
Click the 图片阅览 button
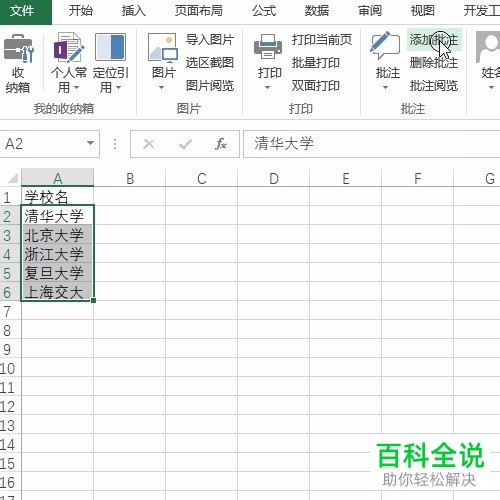pyautogui.click(x=210, y=86)
